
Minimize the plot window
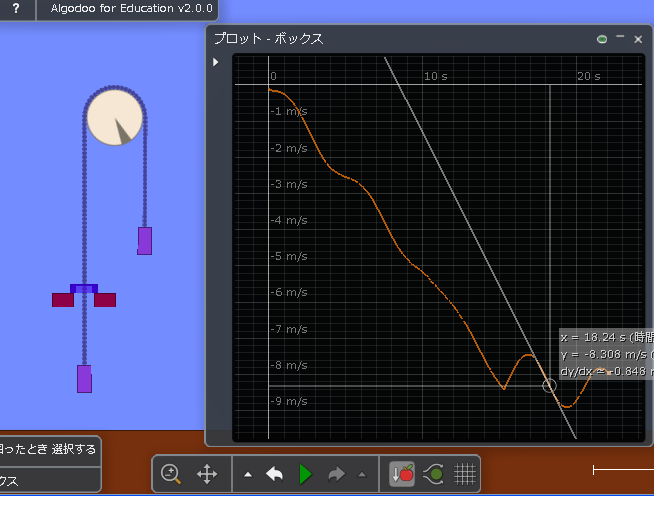click(620, 39)
